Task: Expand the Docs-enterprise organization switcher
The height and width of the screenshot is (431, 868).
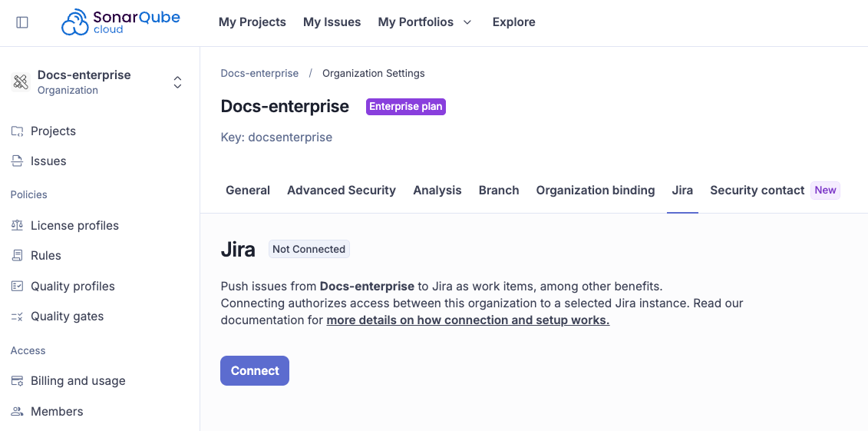Action: tap(178, 82)
